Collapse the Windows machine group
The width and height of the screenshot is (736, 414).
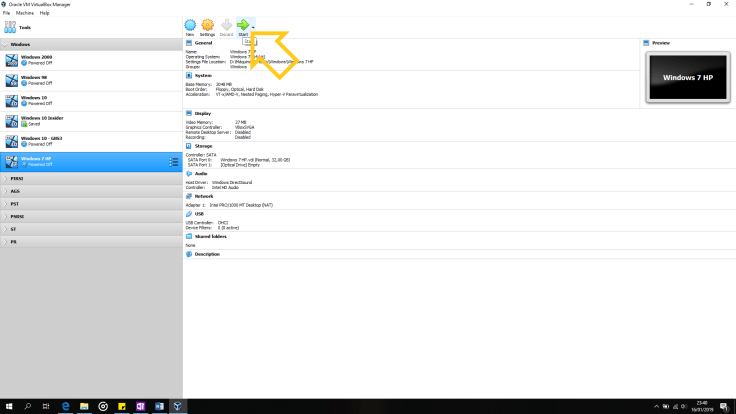pyautogui.click(x=6, y=45)
